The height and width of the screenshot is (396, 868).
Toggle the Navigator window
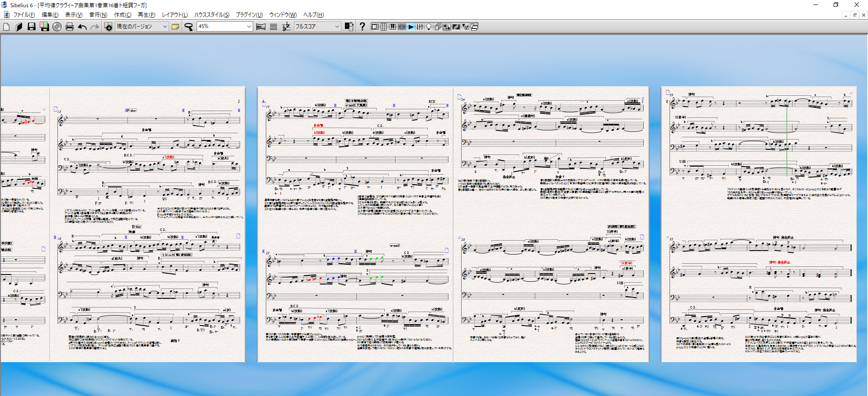tap(375, 27)
